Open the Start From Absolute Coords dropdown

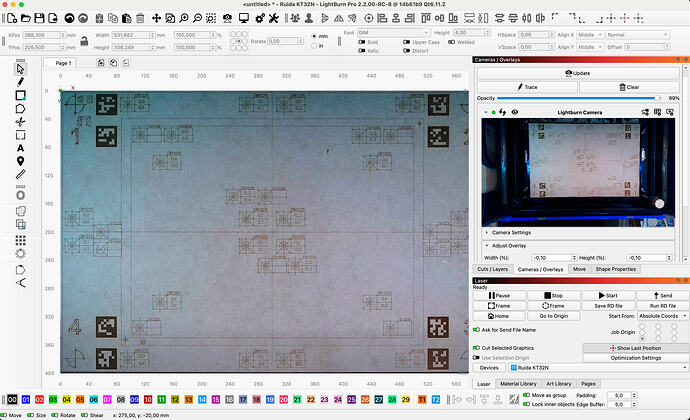663,316
